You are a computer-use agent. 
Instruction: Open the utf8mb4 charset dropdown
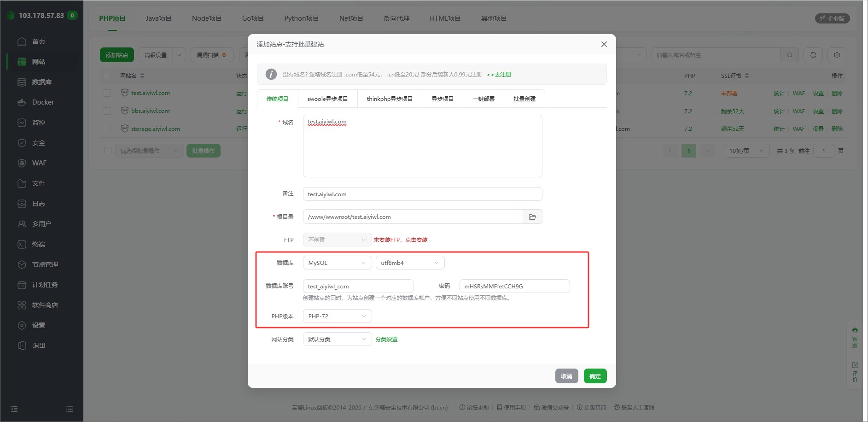410,263
